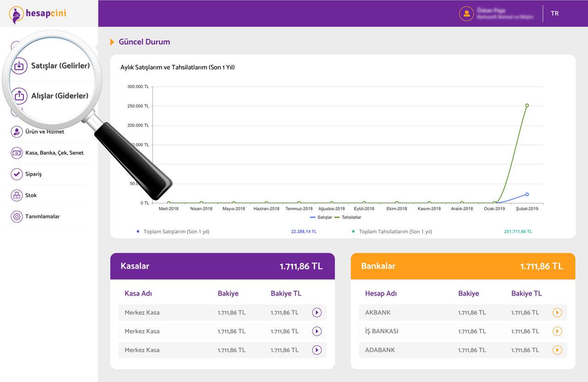Click Kasa Adı column header

coord(138,293)
